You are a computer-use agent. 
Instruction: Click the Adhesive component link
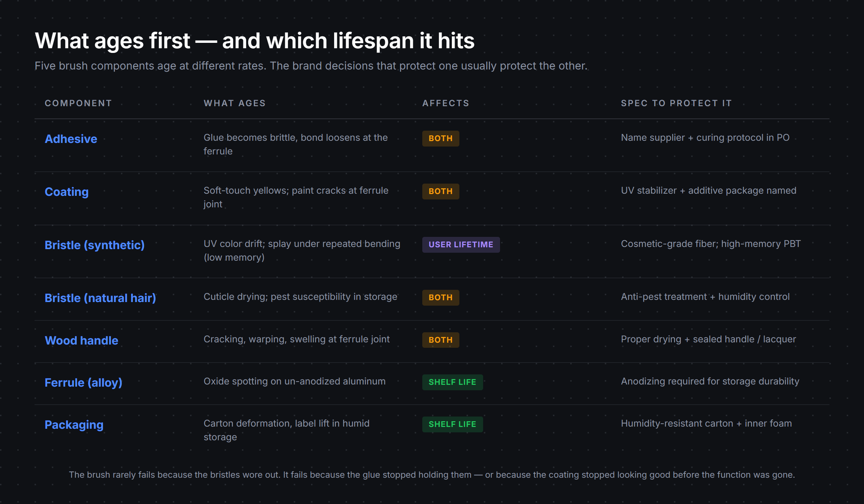pyautogui.click(x=71, y=139)
